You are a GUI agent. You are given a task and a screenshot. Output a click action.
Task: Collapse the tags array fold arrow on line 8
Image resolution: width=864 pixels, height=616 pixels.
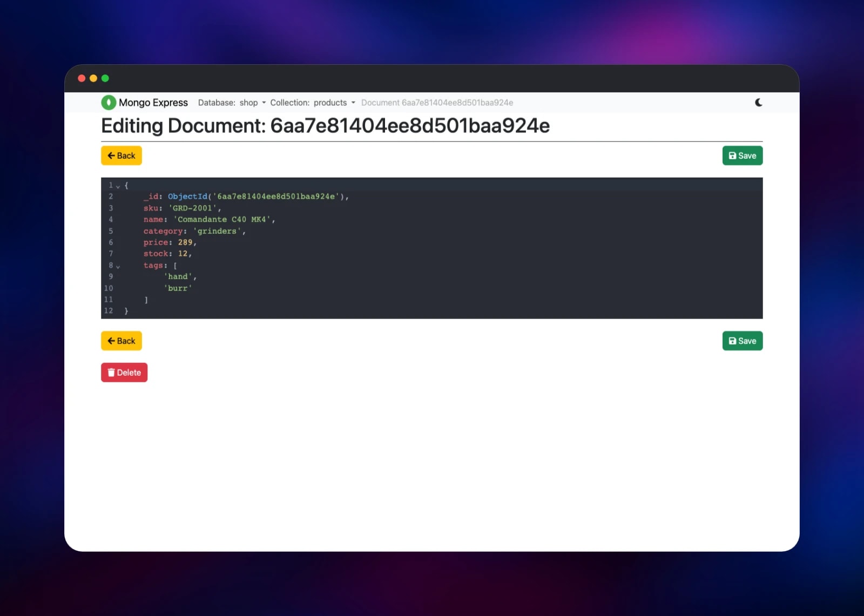click(118, 266)
